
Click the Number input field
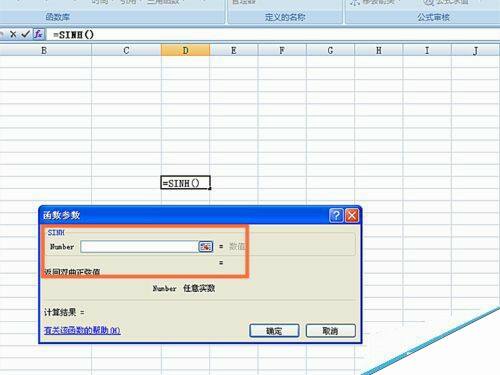coord(139,247)
